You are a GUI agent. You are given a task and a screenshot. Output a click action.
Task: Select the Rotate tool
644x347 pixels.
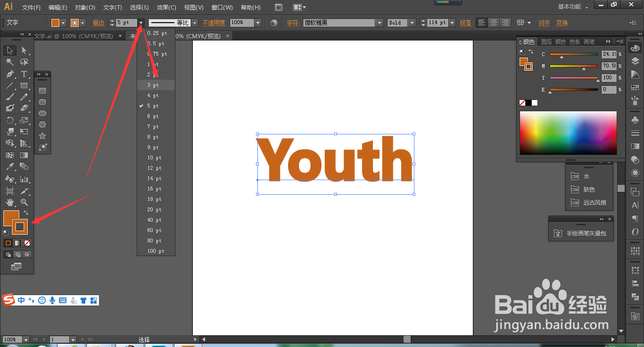point(10,120)
